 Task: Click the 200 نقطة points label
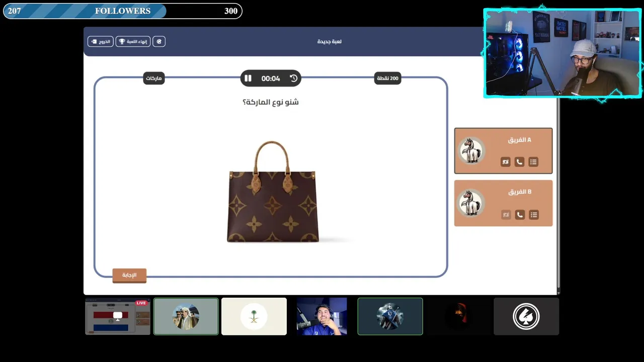coord(388,78)
